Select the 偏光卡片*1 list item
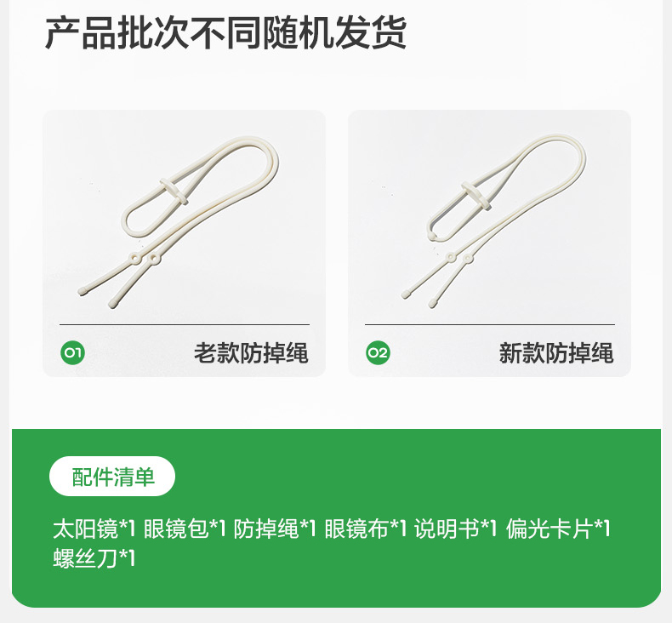Screen dimensions: 672x623 click(558, 529)
